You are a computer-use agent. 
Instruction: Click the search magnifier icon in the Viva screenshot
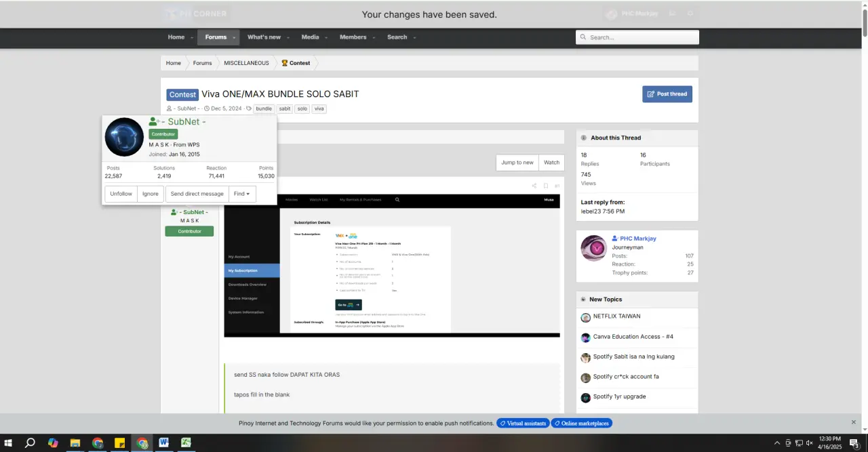[397, 200]
